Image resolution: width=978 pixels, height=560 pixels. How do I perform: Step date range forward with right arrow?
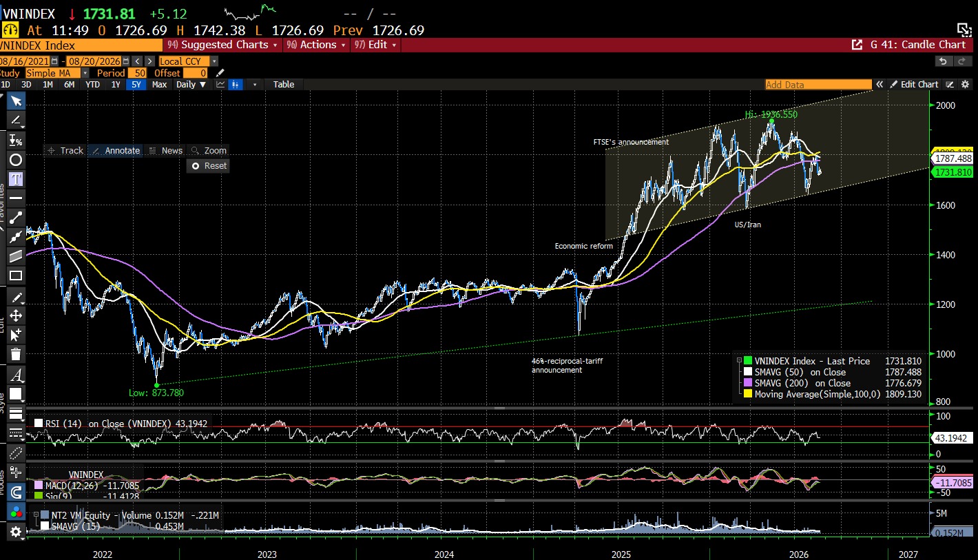(x=149, y=61)
